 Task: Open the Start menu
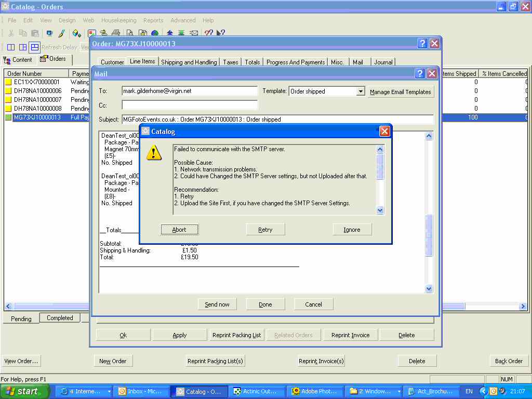25,391
